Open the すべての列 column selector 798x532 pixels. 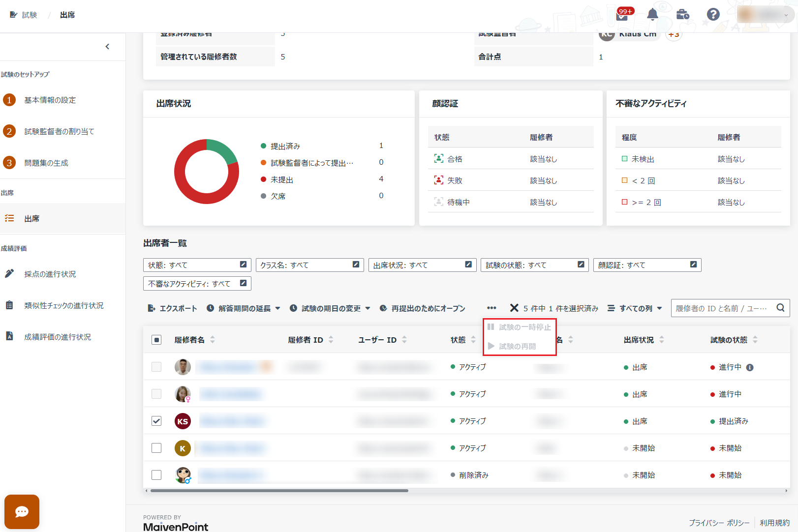634,308
